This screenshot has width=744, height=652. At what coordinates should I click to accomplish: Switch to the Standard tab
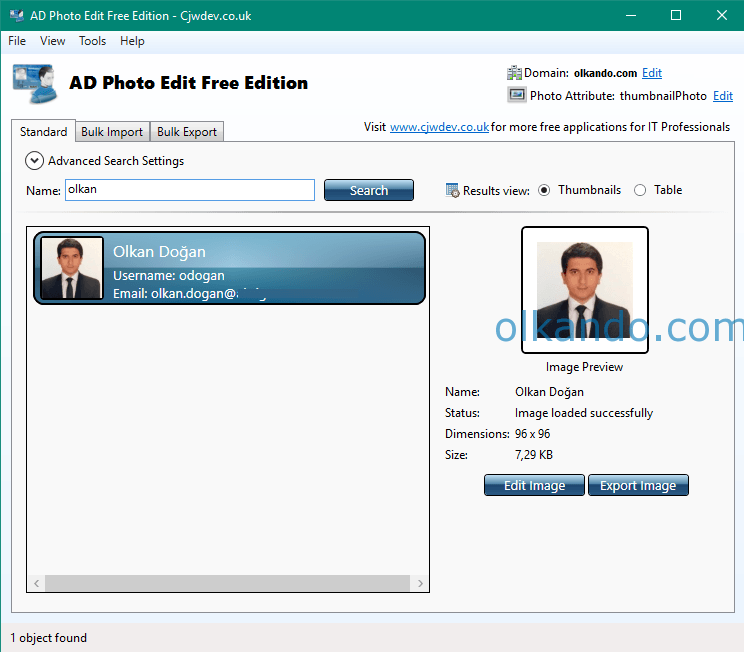(x=43, y=131)
